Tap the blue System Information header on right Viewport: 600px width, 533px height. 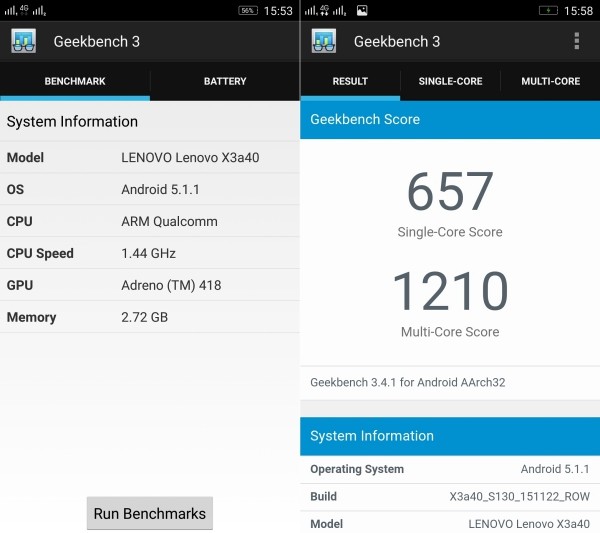pyautogui.click(x=450, y=436)
